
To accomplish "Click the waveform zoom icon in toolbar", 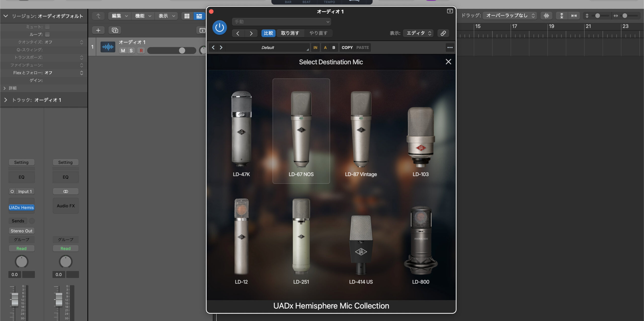I will [546, 16].
